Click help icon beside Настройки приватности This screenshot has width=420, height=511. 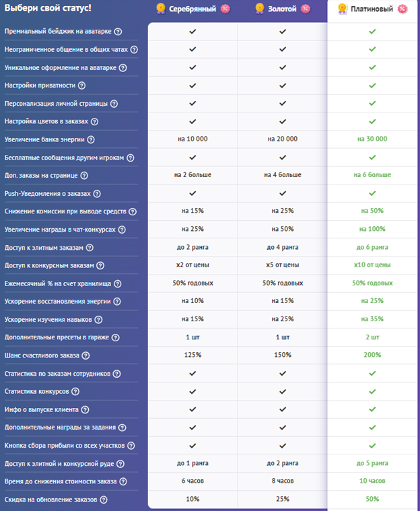click(x=81, y=86)
